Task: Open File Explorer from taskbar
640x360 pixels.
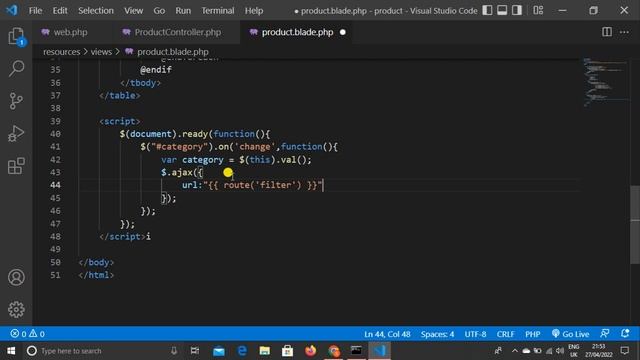Action: click(x=264, y=351)
